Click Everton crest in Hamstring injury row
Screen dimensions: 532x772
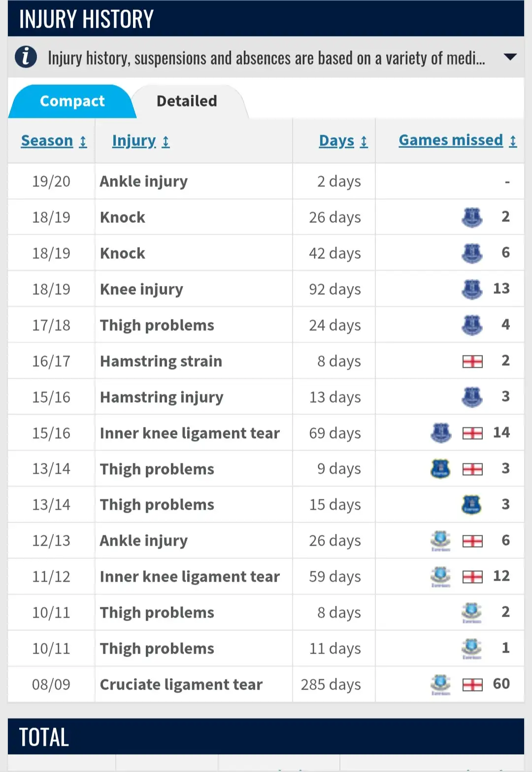tap(472, 397)
